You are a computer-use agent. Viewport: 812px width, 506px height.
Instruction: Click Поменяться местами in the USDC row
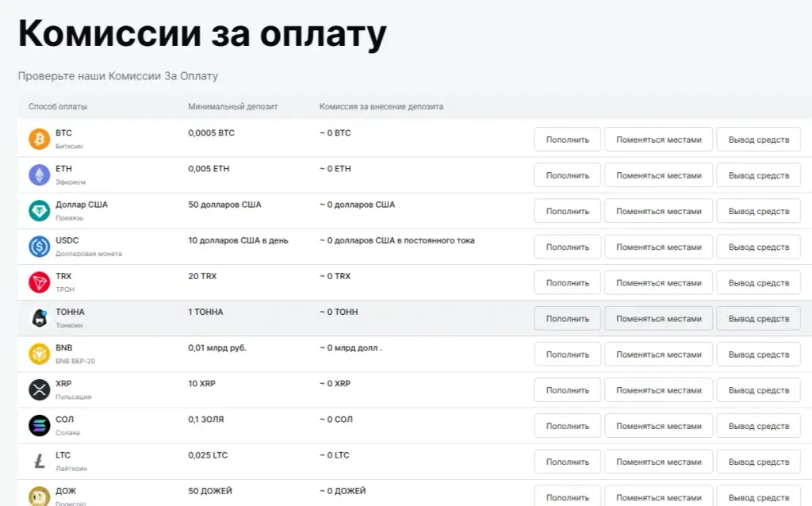pos(659,247)
